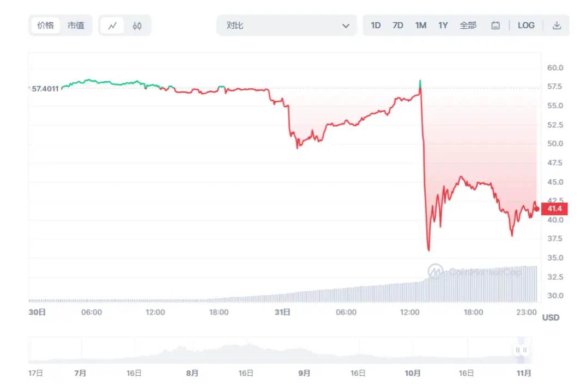
Task: Switch to line chart view icon
Action: tap(112, 26)
